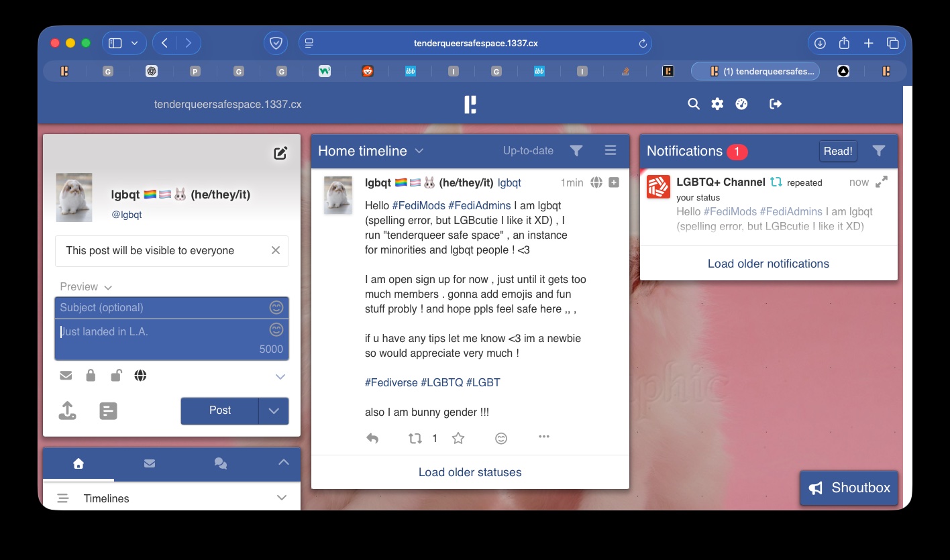Switch to the chats tab in navigation
The image size is (950, 560).
[x=220, y=463]
